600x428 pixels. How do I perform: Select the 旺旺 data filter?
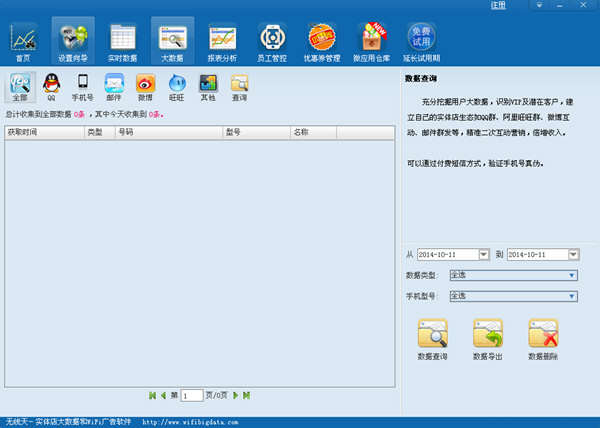pos(176,89)
